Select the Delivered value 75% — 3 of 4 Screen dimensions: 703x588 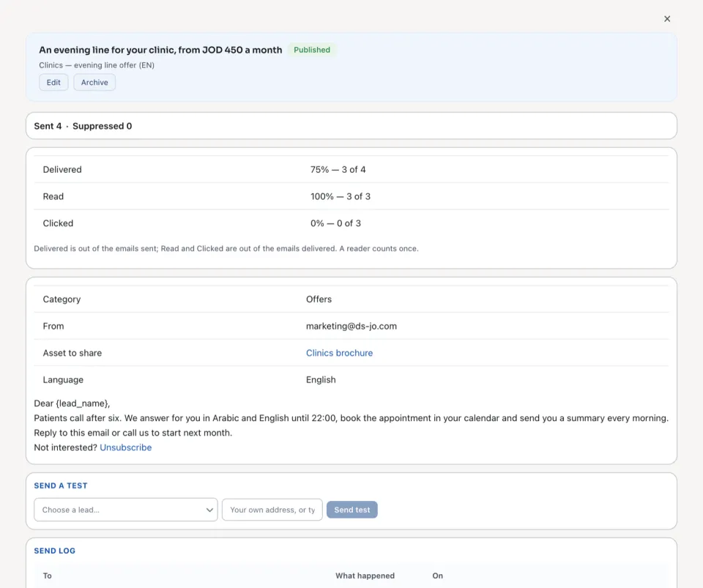338,169
